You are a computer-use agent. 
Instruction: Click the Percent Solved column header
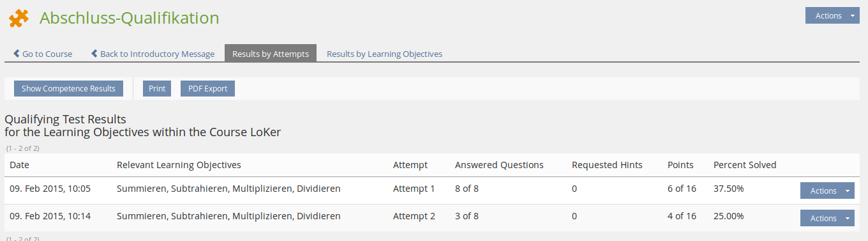(x=745, y=165)
